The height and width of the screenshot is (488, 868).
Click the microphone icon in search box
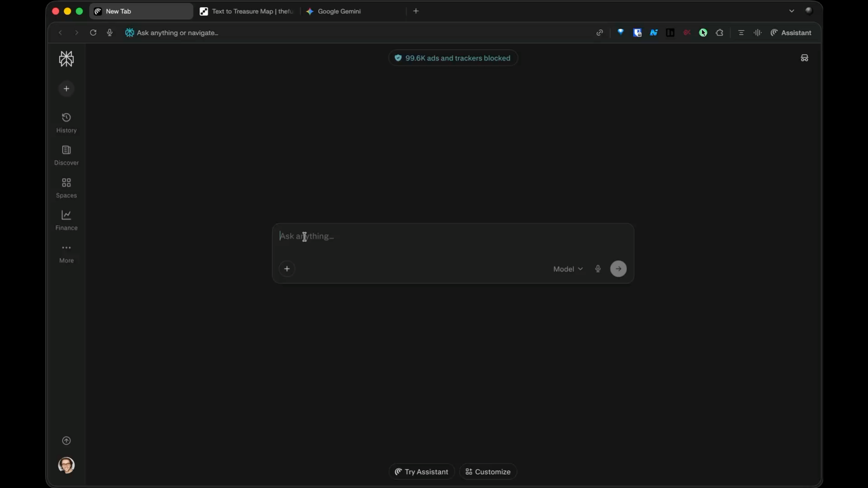598,269
